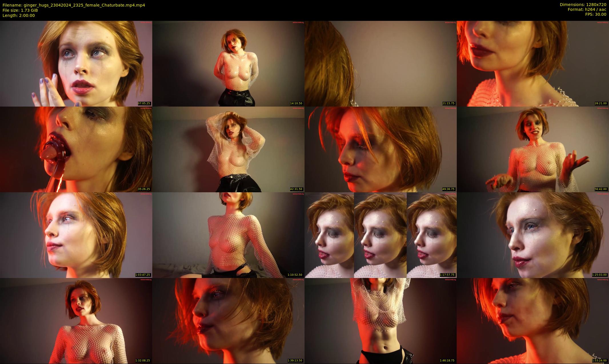Click the frame stamped 1:32:08.25

click(x=76, y=321)
